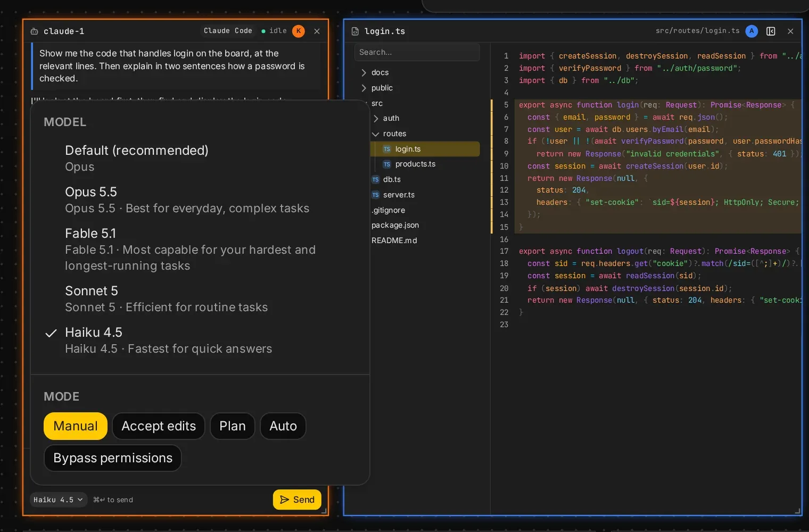The height and width of the screenshot is (532, 809).
Task: Collapse the src folder
Action: click(x=424, y=103)
